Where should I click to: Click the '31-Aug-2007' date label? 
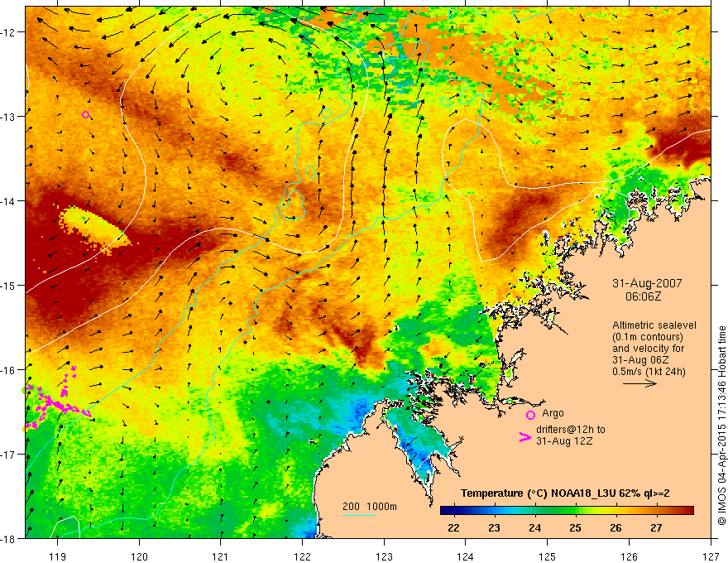click(647, 283)
